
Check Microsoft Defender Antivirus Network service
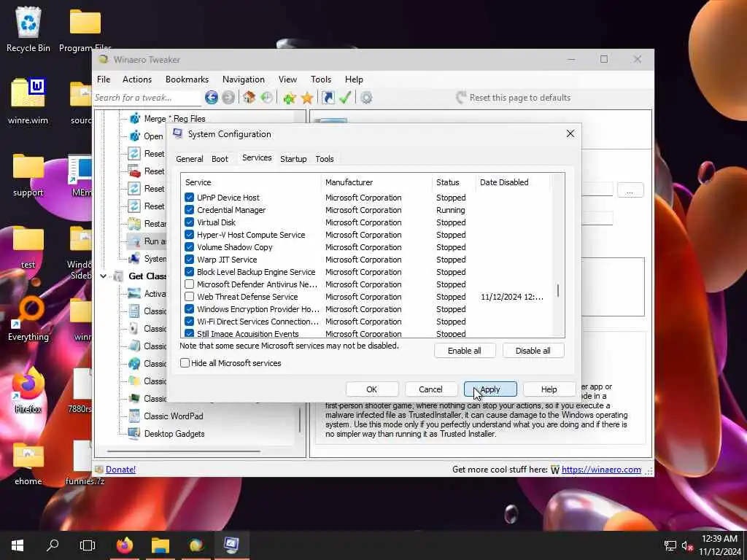coord(189,284)
